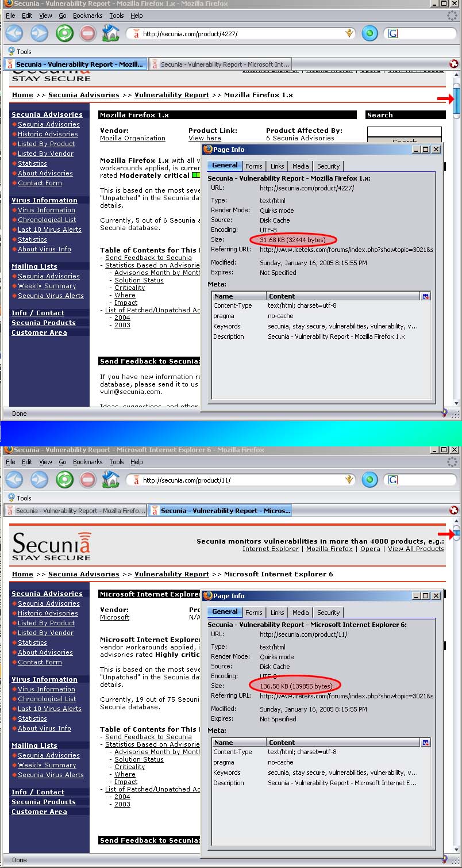
Task: Jump to Solution Status on the Firefox 1.x page
Action: click(139, 280)
